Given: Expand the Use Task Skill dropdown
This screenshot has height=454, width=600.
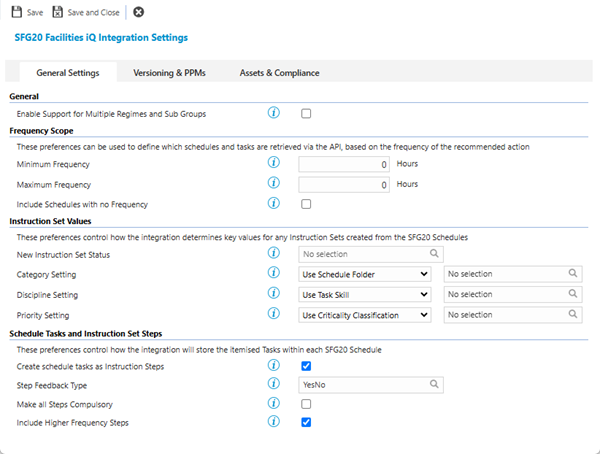Looking at the screenshot, I should [x=365, y=294].
